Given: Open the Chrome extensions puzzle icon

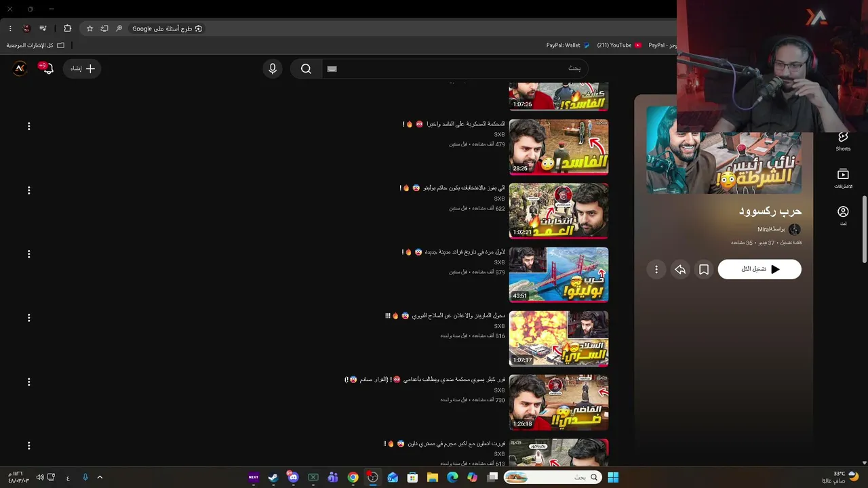Looking at the screenshot, I should [67, 28].
